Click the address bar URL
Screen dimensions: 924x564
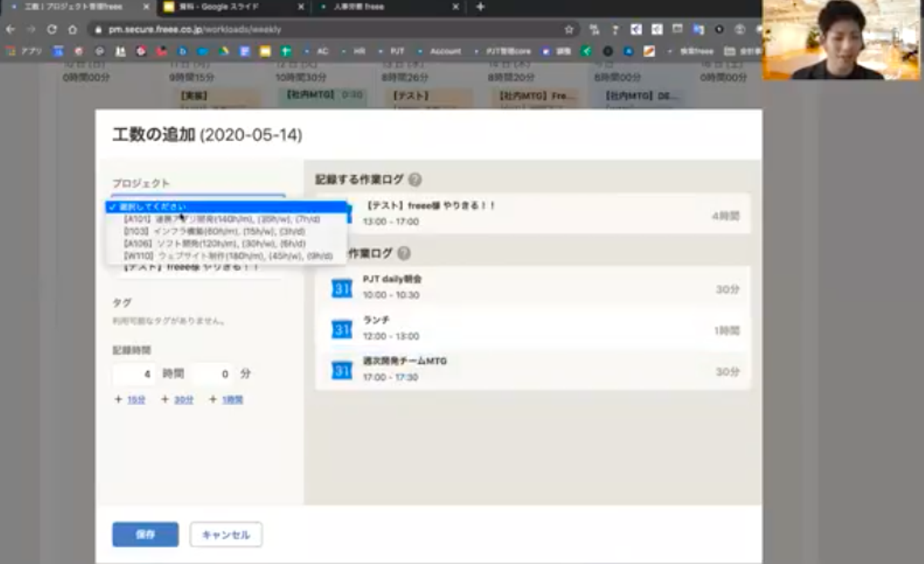point(194,30)
